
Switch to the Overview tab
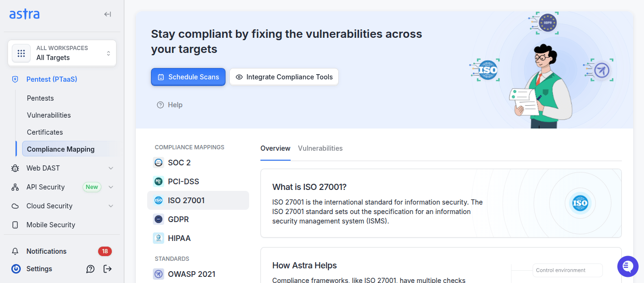(276, 148)
